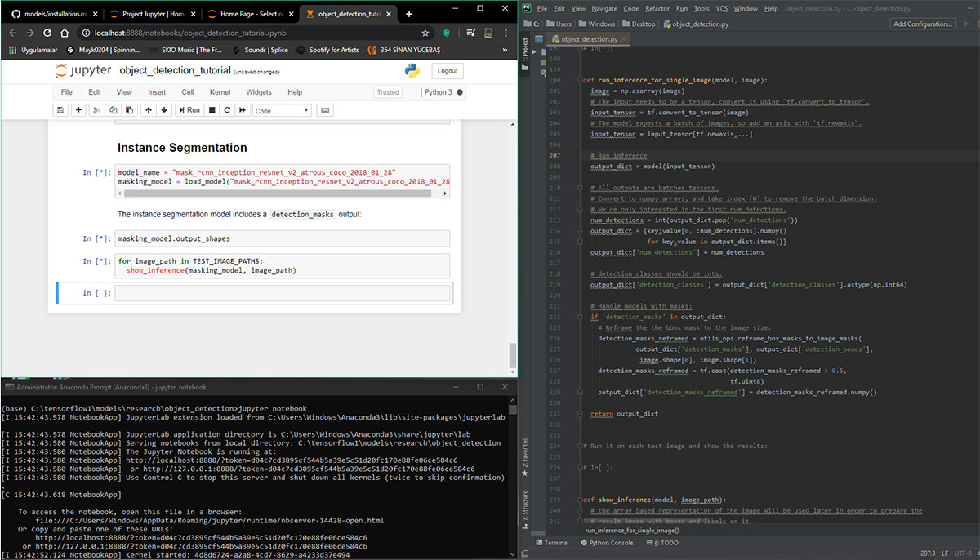Image resolution: width=980 pixels, height=560 pixels.
Task: Open Sounds | Splice bookmark
Action: [260, 50]
